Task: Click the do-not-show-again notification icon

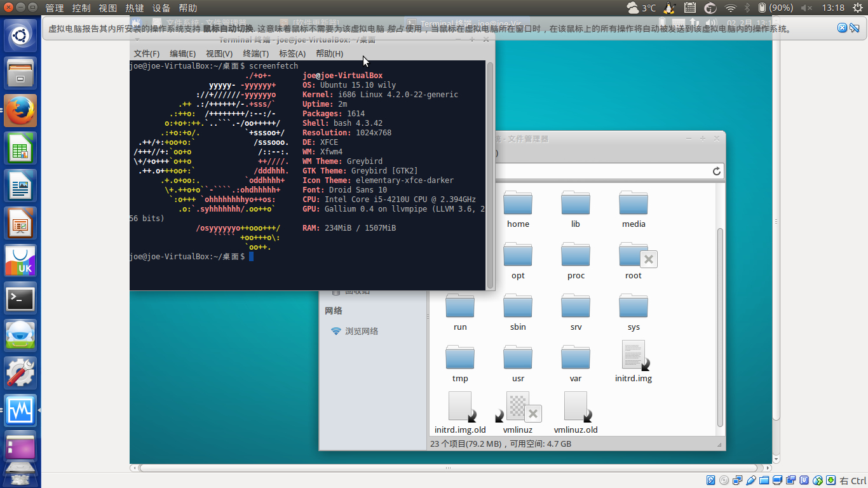Action: click(855, 28)
